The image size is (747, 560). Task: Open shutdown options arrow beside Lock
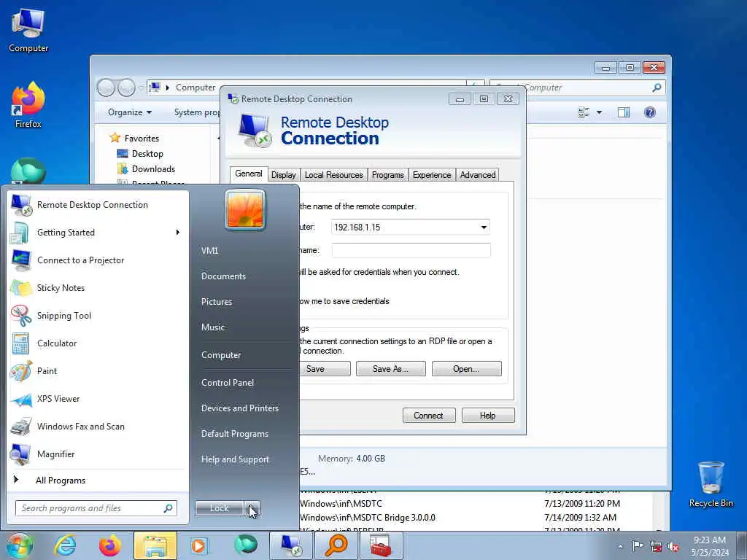coord(252,508)
